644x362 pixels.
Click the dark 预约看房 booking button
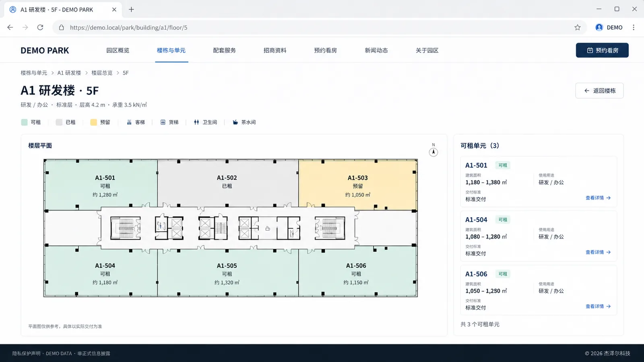pos(602,50)
